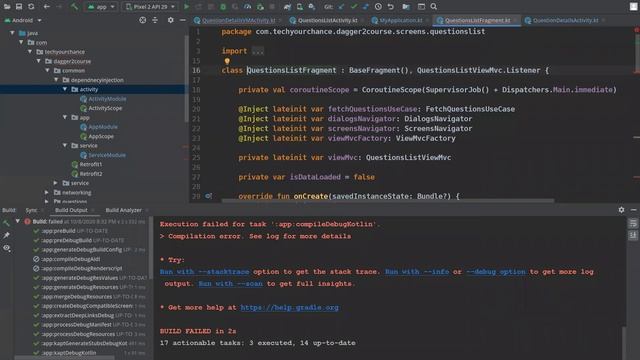This screenshot has height=360, width=640.
Task: Open AVD Manager device icon
Action: 300,7
